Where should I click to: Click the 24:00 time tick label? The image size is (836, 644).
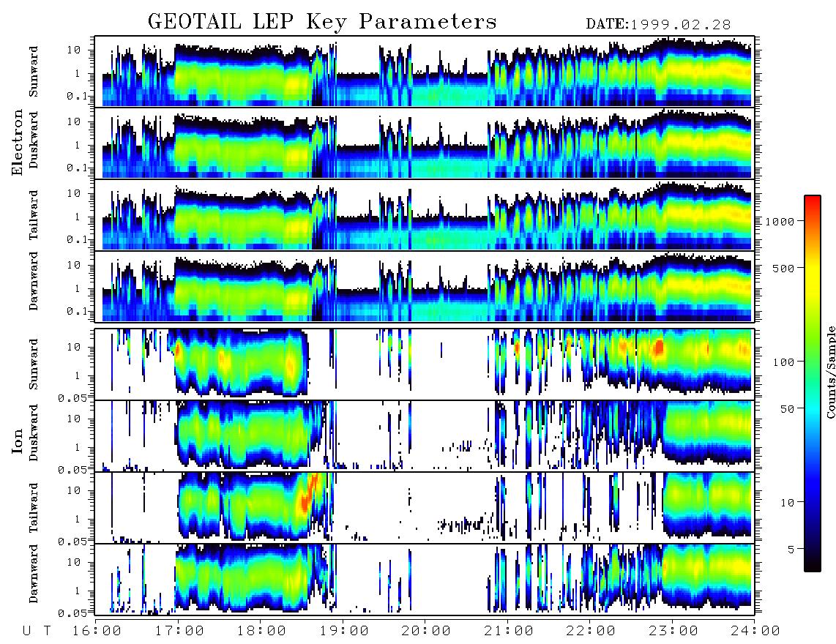(755, 632)
